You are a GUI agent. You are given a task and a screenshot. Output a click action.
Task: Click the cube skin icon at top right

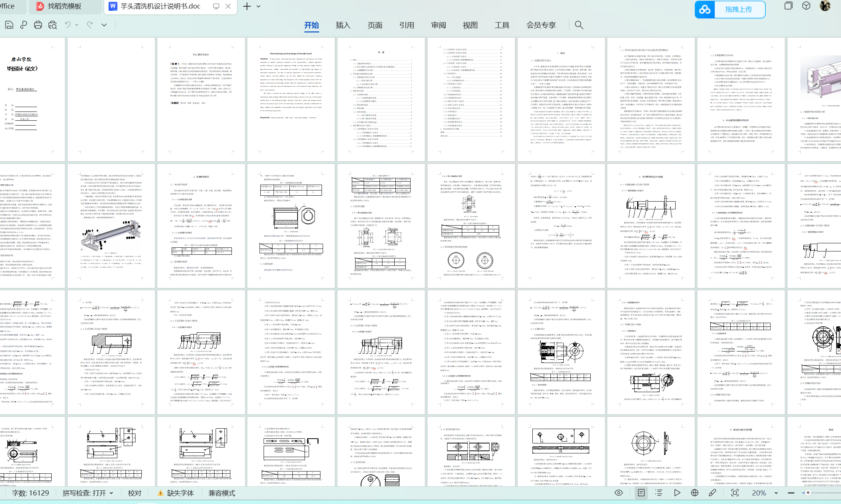tap(806, 6)
